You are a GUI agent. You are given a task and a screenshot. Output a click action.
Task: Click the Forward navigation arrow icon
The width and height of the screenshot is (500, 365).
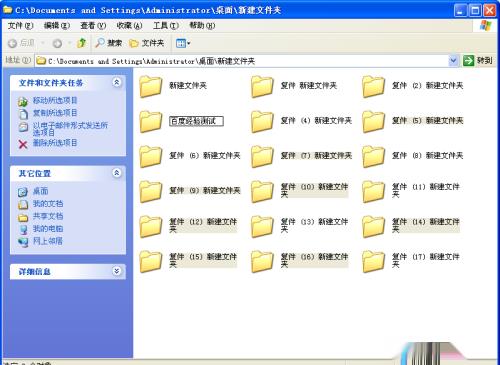click(x=57, y=43)
